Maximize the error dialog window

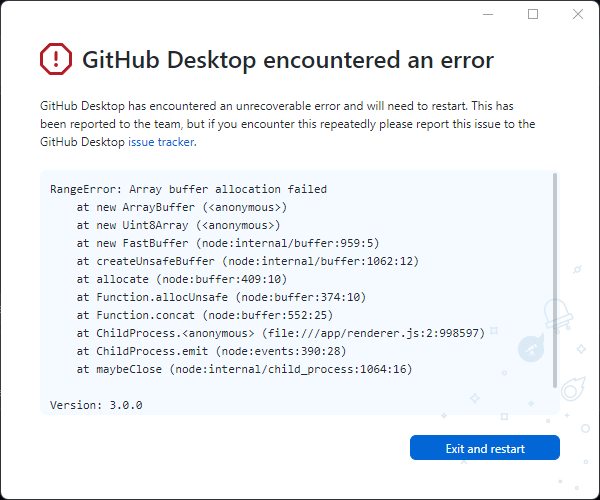click(533, 14)
